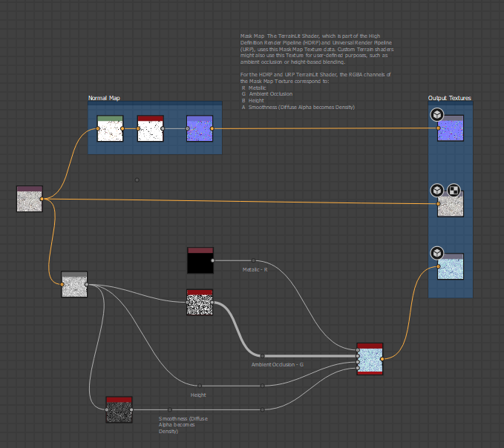Select the high-contrast node feeding Ambient Occlusion
This screenshot has width=504, height=448.
(x=200, y=303)
